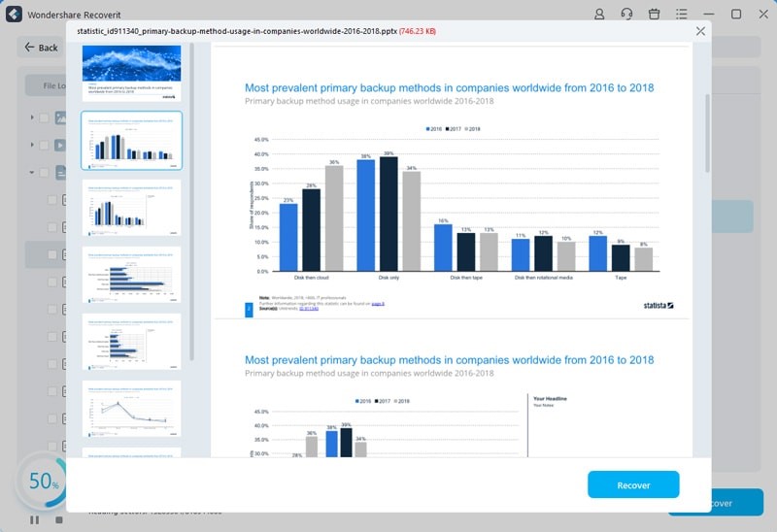Pause the scan in progress

tap(36, 519)
